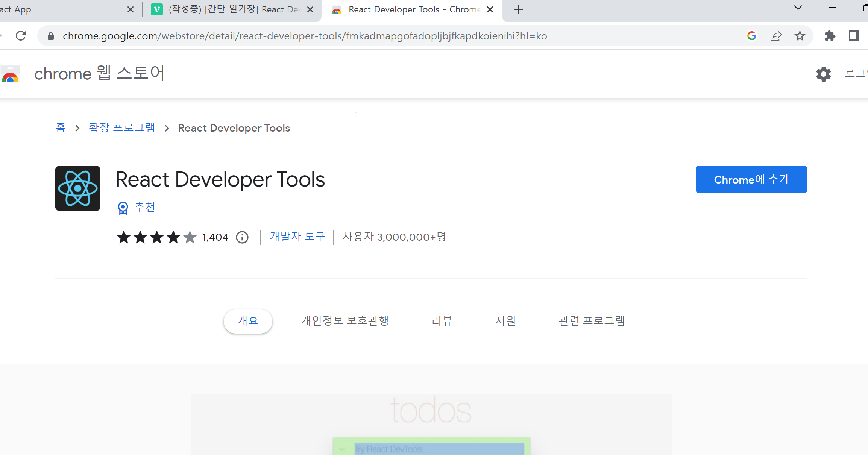Click the Chrome web store rainbow logo

(x=10, y=74)
